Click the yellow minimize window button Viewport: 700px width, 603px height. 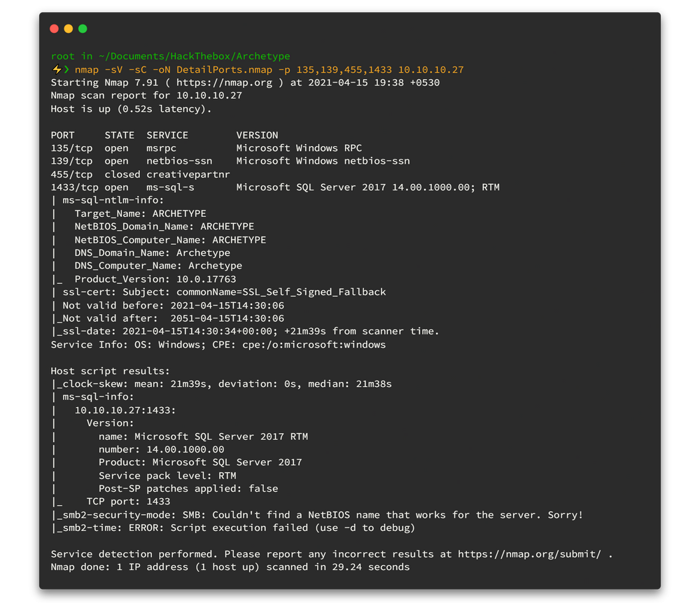pos(69,29)
